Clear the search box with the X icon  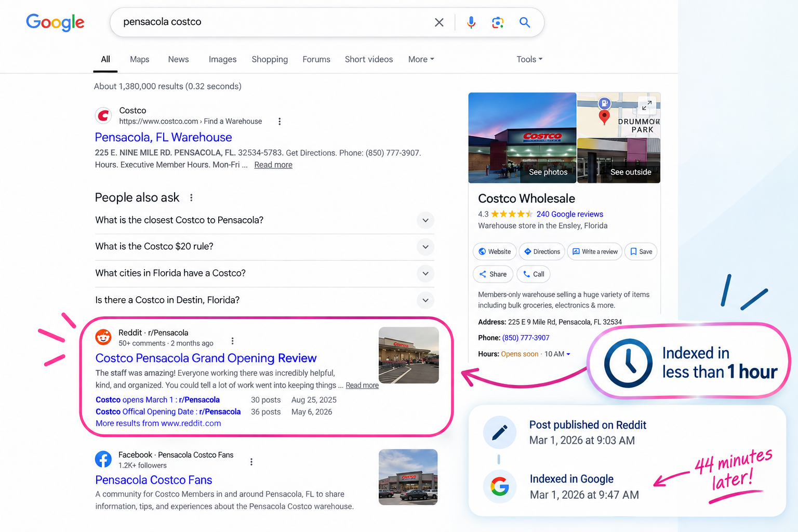439,22
